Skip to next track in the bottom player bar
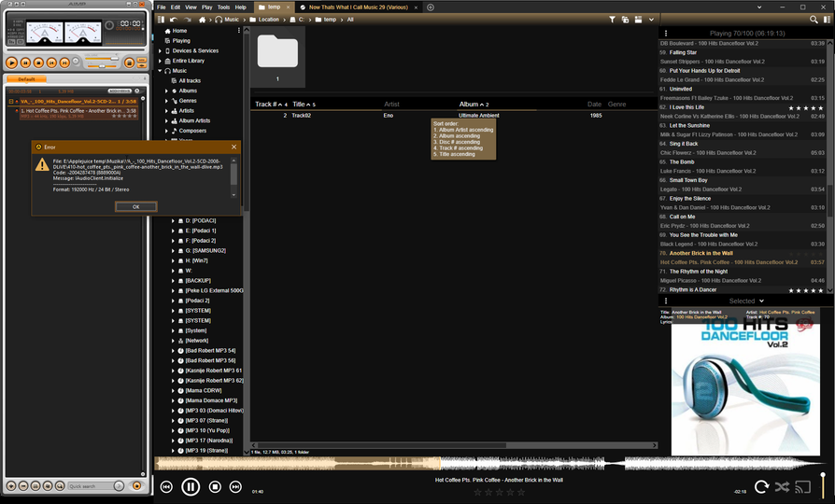Image resolution: width=835 pixels, height=504 pixels. [x=235, y=486]
